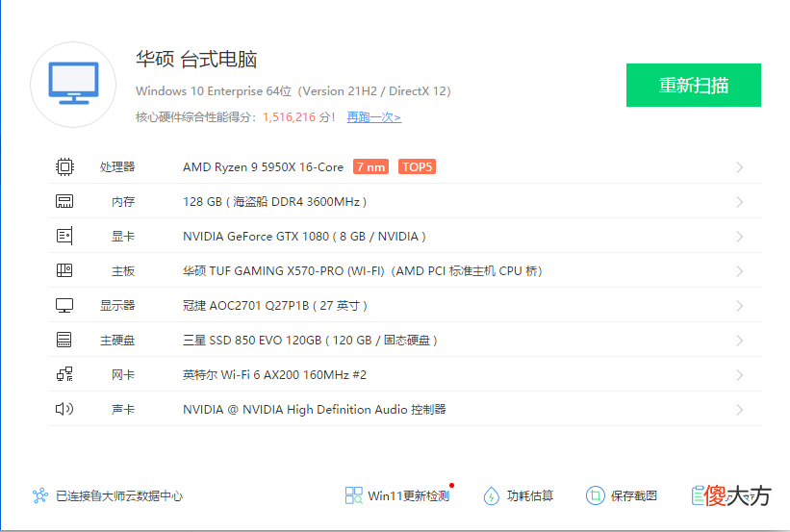Click the 网卡 label

123,375
